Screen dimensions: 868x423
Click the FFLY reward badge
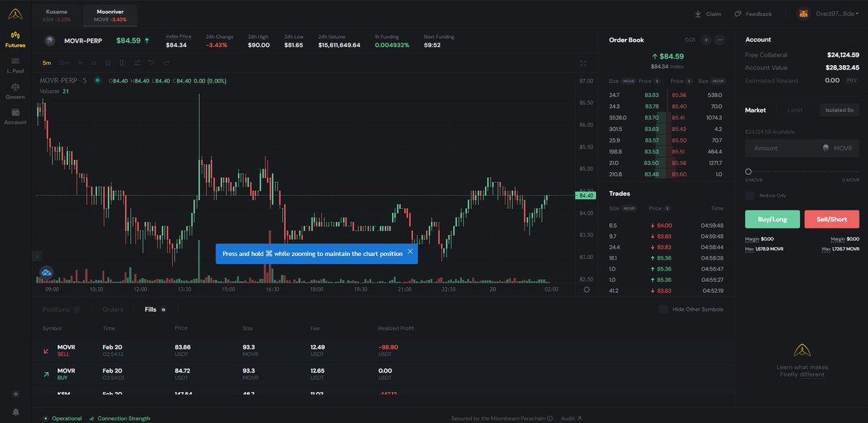pos(851,80)
